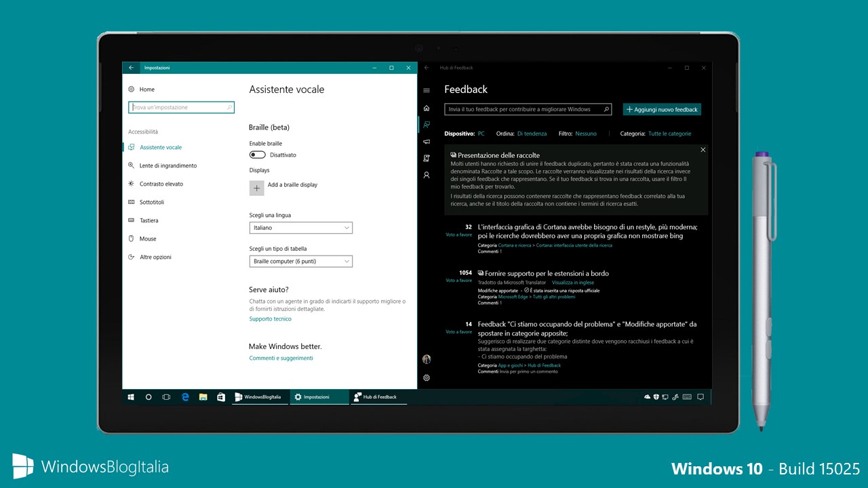Viewport: 868px width, 488px height.
Task: Open Cortana e ricerca category link
Action: tap(515, 245)
